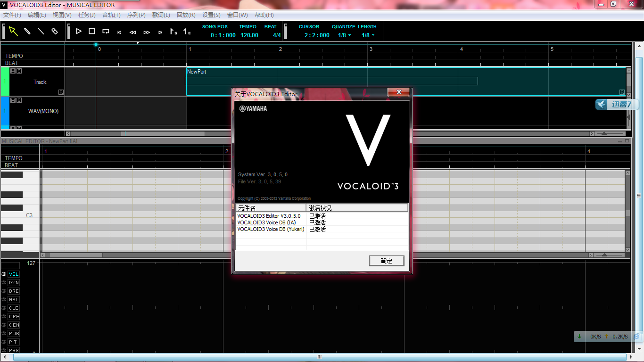Jump to song end icon

click(x=160, y=33)
